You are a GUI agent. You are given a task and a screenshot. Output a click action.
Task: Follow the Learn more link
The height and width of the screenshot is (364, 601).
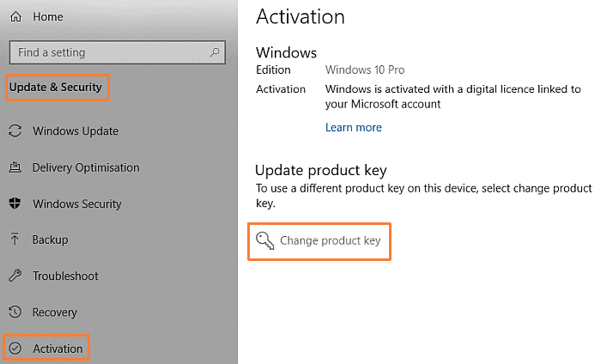pyautogui.click(x=354, y=127)
